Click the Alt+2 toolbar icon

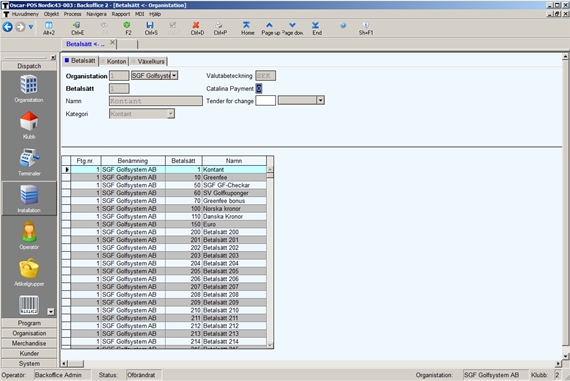pos(48,25)
